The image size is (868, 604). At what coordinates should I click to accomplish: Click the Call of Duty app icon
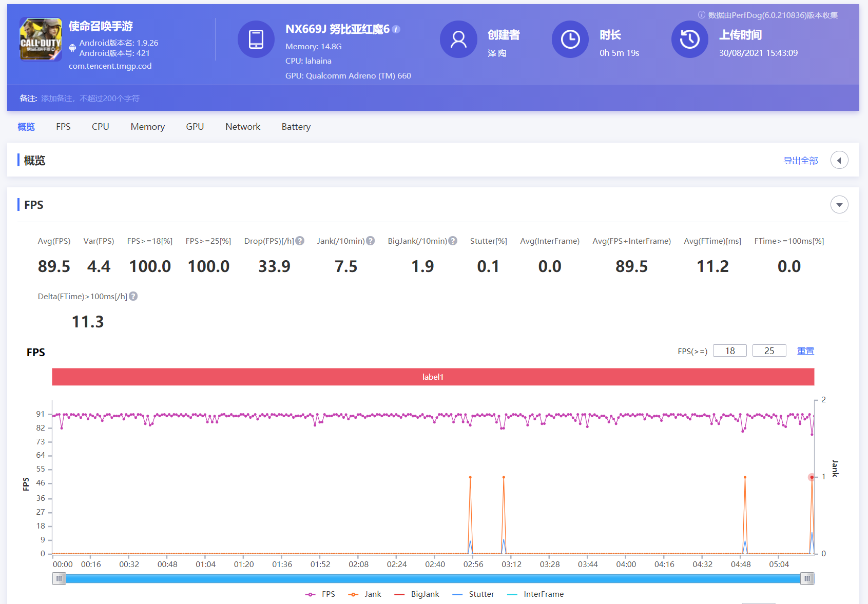(41, 39)
